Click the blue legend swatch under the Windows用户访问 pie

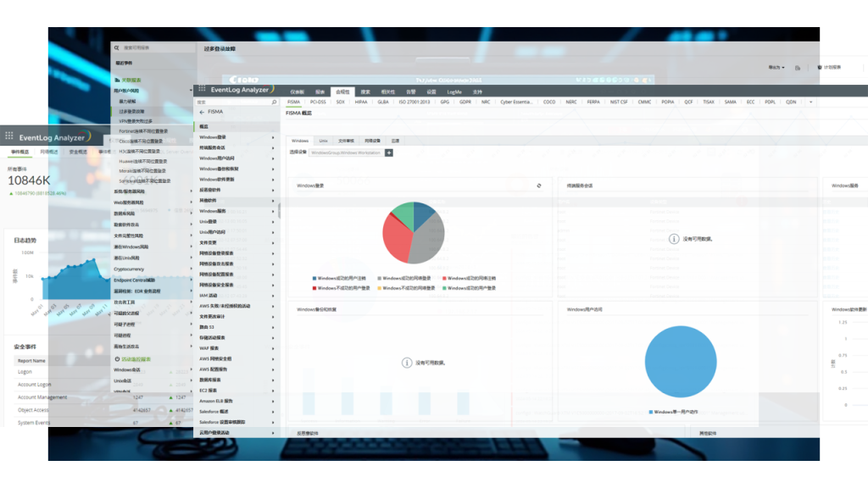pos(650,413)
